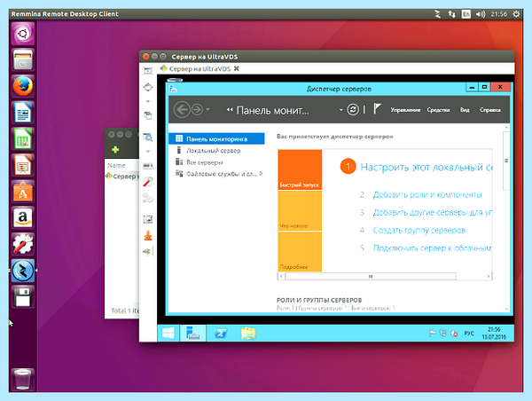Screen dimensions: 532x401
Task: Click right arrow of welcome panel horizontal scrollbar
Action: tap(489, 277)
